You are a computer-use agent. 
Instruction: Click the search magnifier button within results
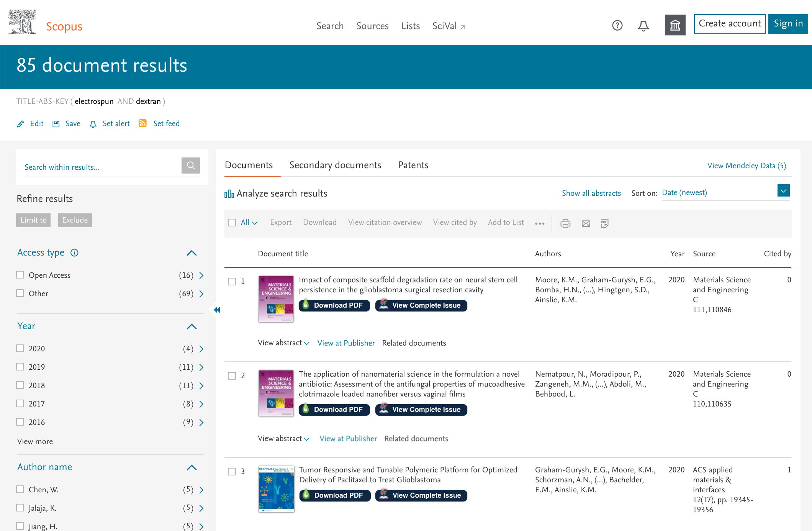coord(191,166)
